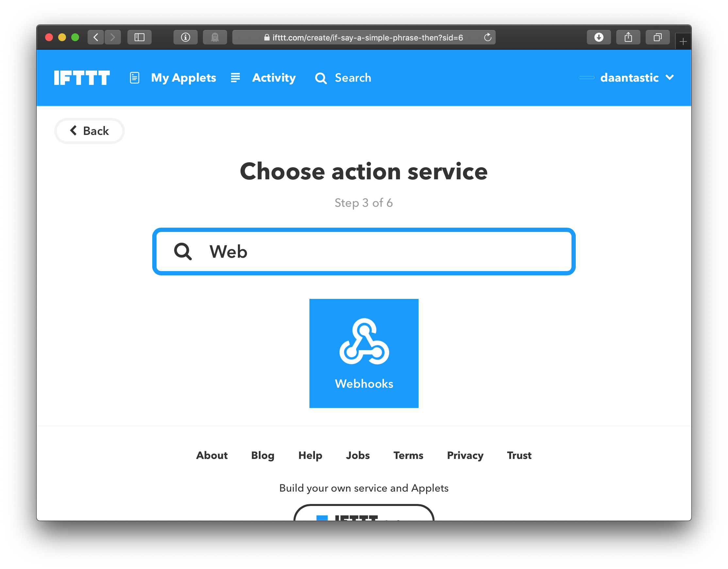Expand the browser history back arrow
Viewport: 728px width, 569px height.
pyautogui.click(x=96, y=37)
